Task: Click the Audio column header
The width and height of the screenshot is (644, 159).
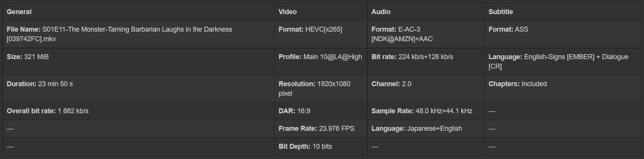Action: pos(381,12)
